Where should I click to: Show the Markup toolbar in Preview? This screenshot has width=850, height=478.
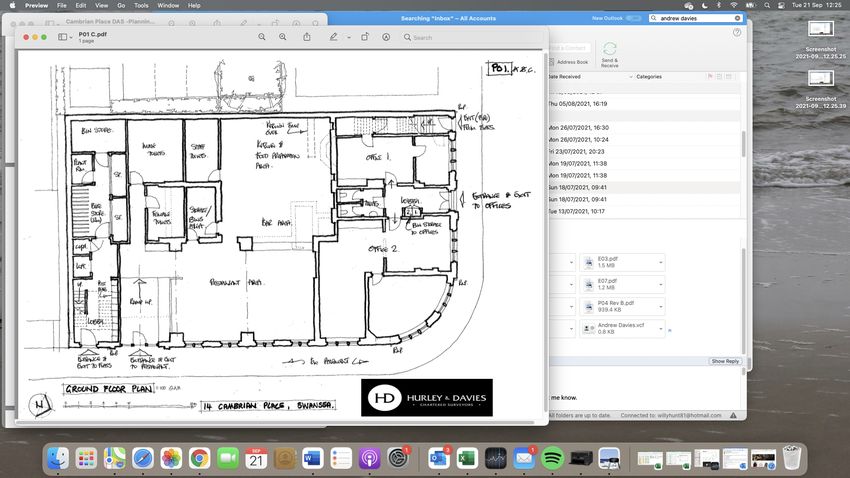point(386,37)
